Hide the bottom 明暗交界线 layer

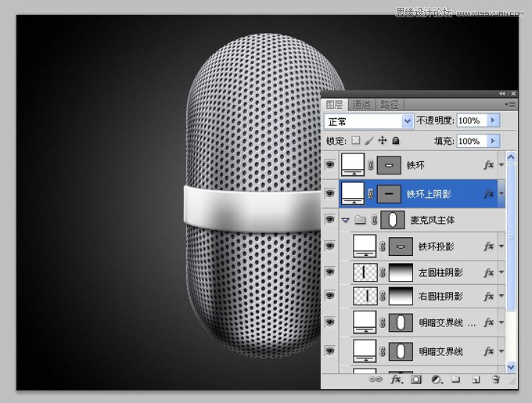click(330, 351)
